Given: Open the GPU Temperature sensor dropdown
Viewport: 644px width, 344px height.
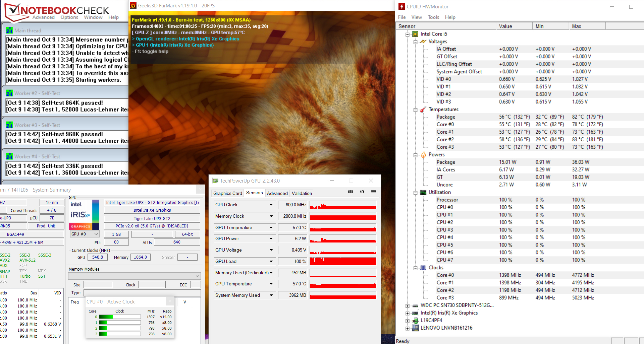Looking at the screenshot, I should pyautogui.click(x=271, y=227).
